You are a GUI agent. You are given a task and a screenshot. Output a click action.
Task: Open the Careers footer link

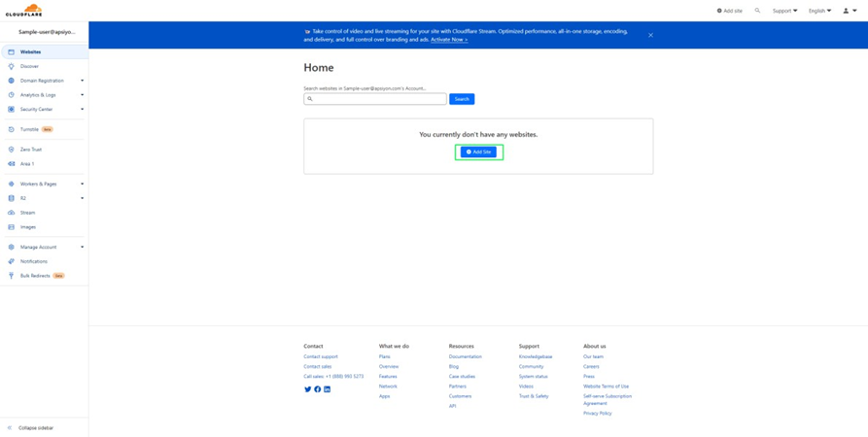[591, 367]
